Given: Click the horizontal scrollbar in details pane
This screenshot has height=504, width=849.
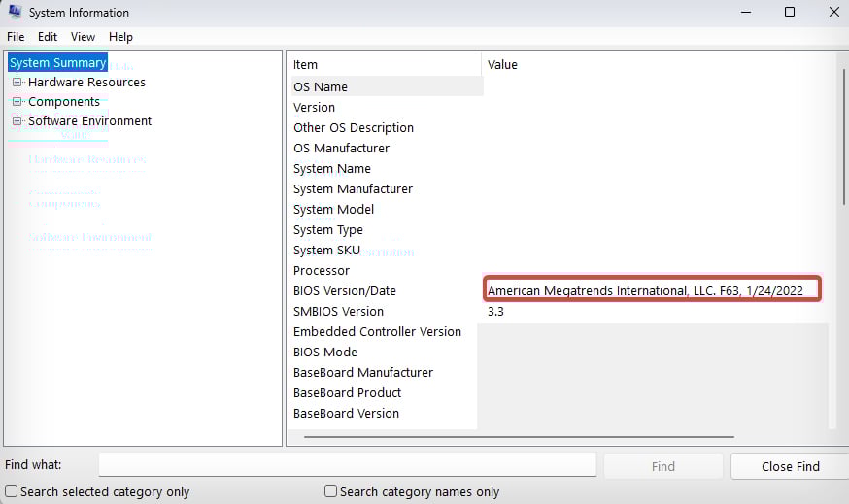Looking at the screenshot, I should click(519, 436).
